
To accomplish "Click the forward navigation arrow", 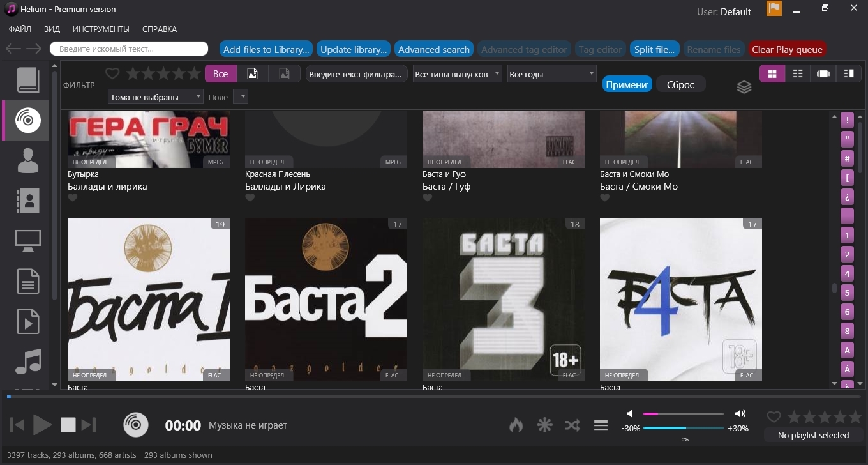I will tap(34, 49).
